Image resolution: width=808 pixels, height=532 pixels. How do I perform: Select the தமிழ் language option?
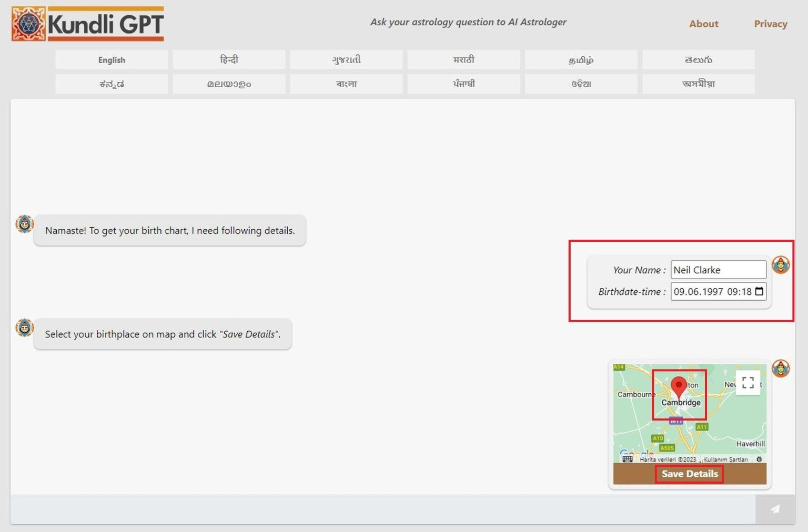[x=581, y=59]
